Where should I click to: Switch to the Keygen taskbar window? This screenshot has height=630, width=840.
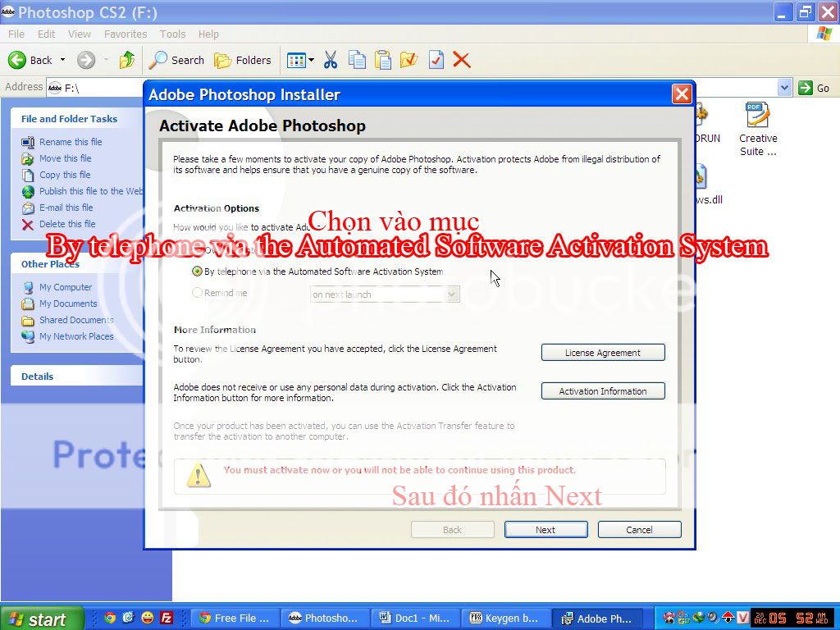coord(505,619)
